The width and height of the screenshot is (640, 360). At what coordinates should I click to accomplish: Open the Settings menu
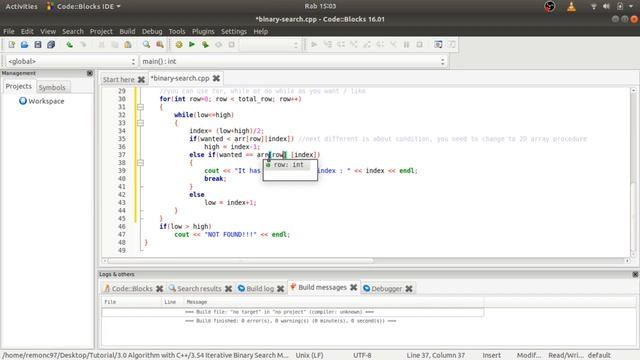[x=233, y=31]
